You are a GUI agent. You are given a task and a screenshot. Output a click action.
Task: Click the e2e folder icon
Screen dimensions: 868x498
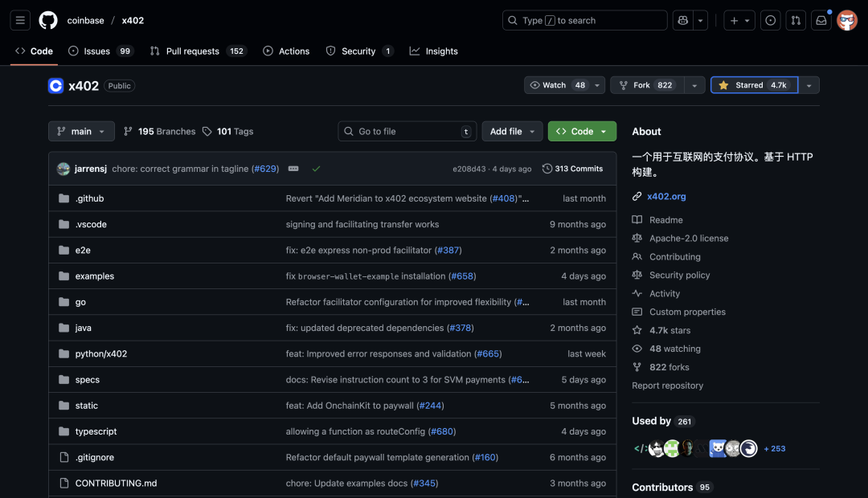[64, 250]
